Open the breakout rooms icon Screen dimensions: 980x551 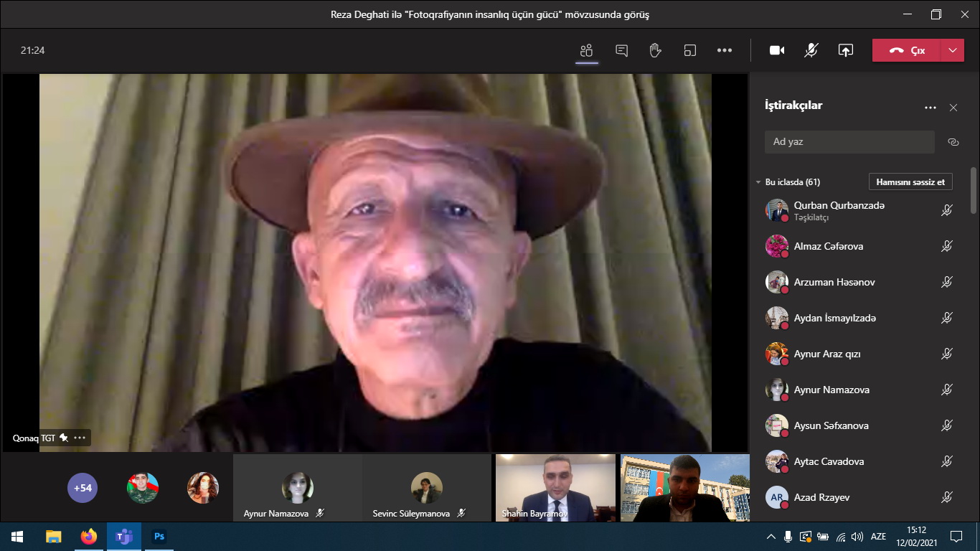click(689, 50)
